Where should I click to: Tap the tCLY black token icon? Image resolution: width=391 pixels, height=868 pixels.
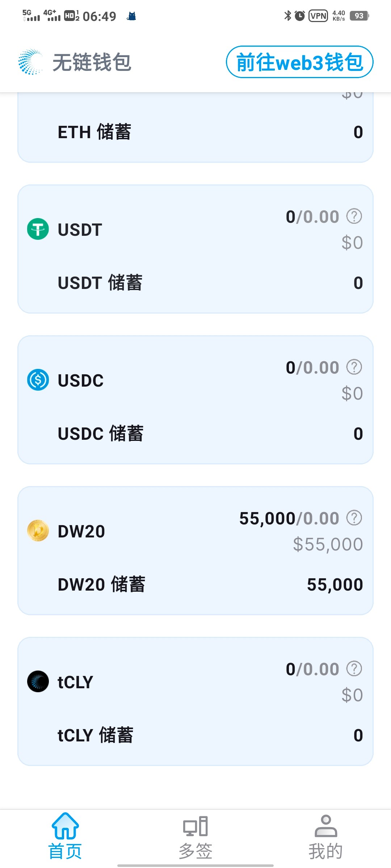(38, 681)
